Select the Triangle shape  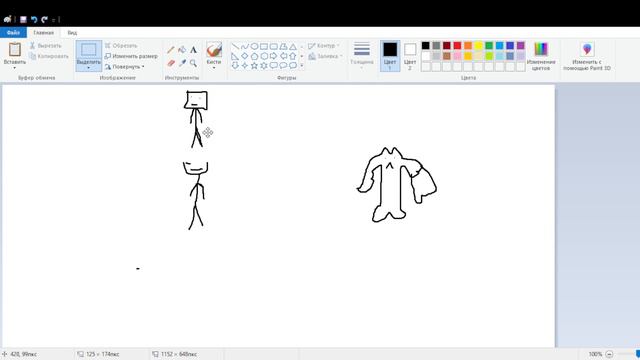click(293, 46)
